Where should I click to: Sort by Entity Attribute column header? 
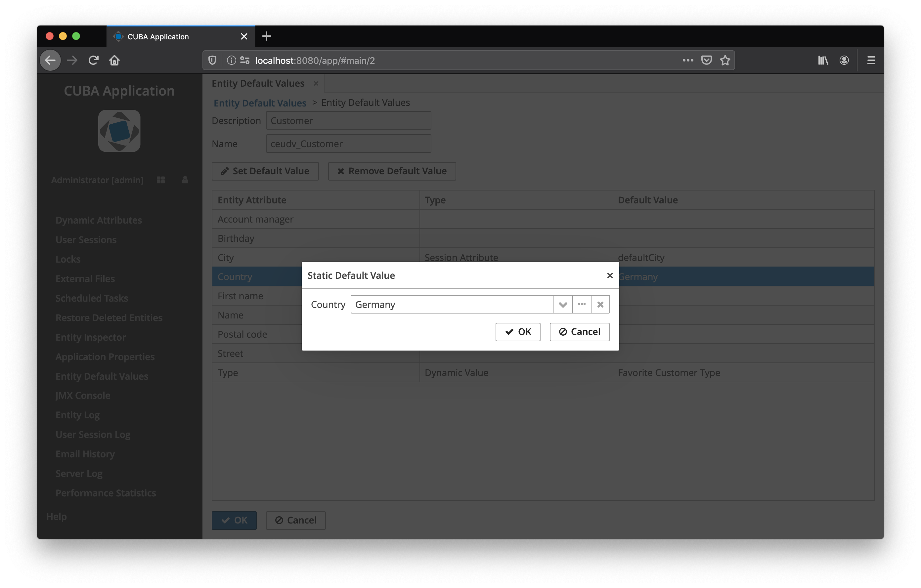[x=316, y=199]
